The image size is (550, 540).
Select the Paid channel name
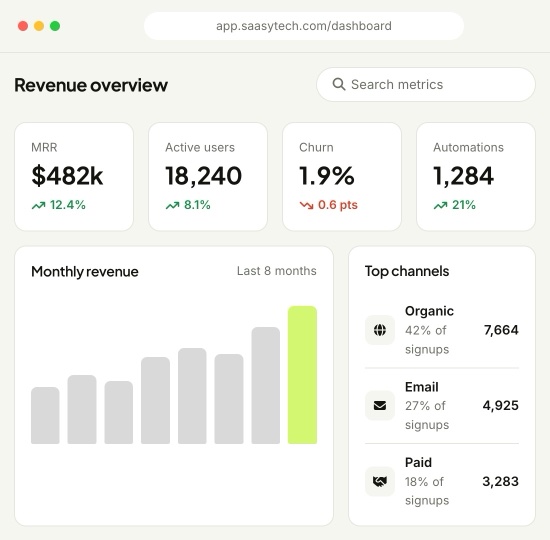click(418, 462)
